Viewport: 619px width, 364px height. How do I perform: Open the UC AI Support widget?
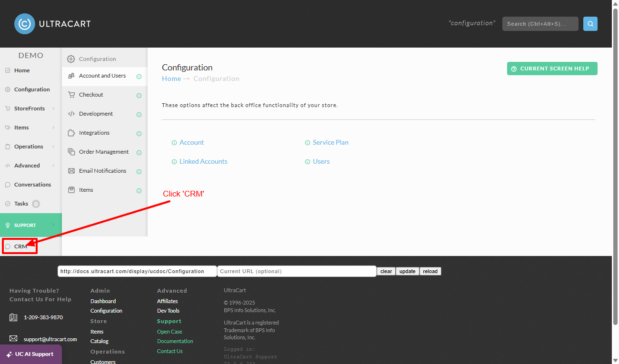pos(30,354)
